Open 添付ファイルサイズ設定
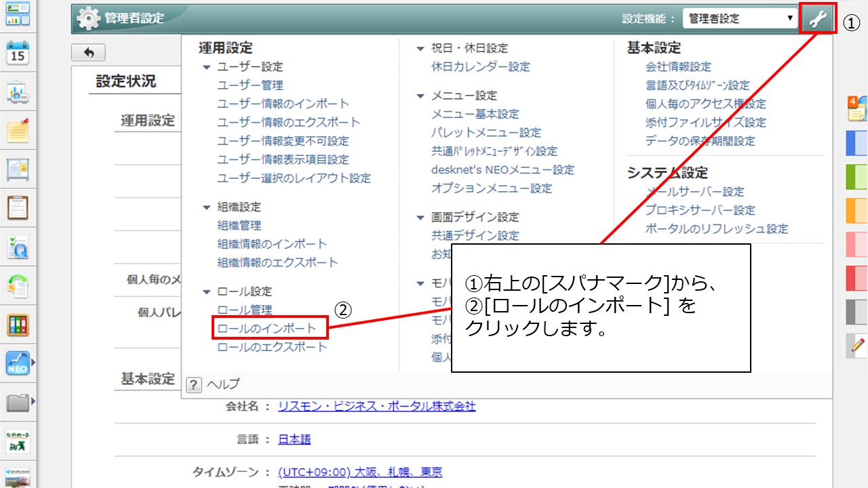The width and height of the screenshot is (868, 488). tap(706, 123)
